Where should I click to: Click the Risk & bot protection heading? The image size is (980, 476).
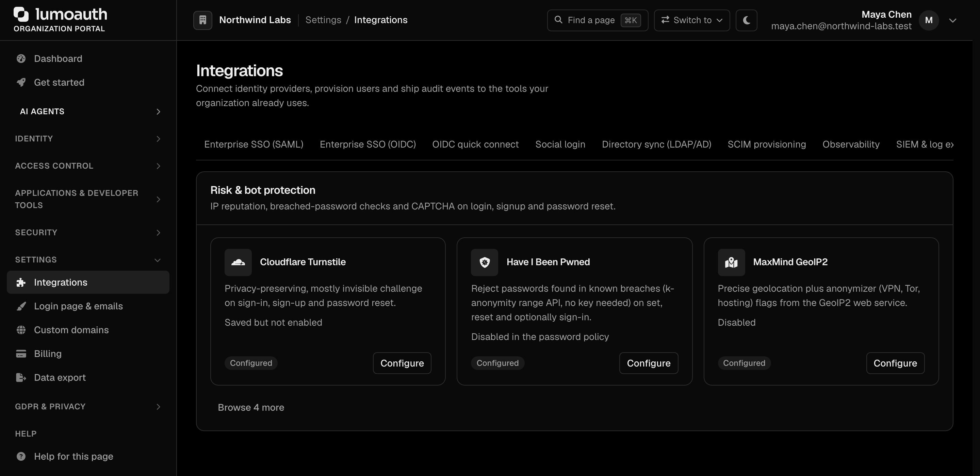click(262, 190)
